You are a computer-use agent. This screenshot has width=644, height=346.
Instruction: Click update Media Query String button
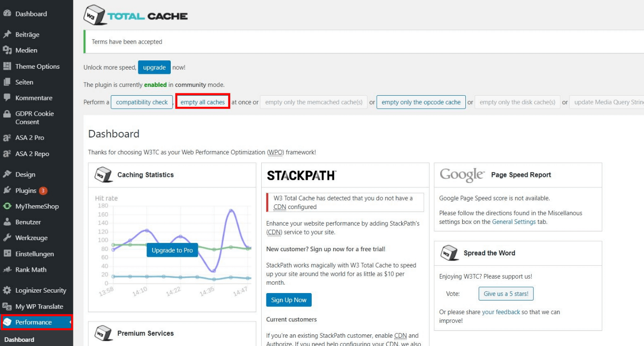pyautogui.click(x=607, y=102)
